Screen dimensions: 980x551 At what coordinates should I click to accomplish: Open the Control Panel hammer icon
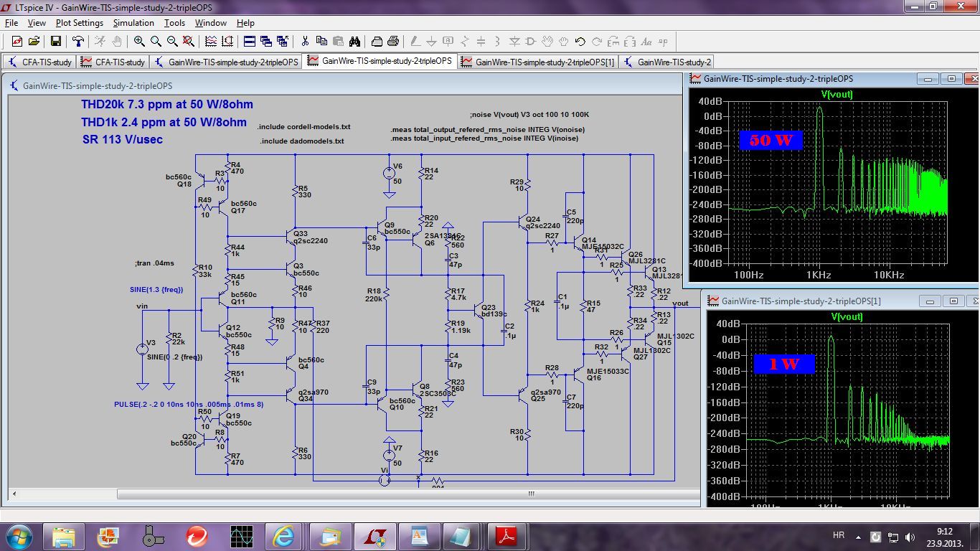pyautogui.click(x=78, y=42)
